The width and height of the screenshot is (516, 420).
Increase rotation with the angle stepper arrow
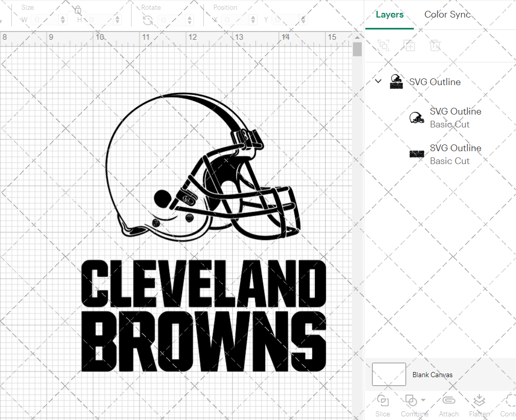(189, 17)
